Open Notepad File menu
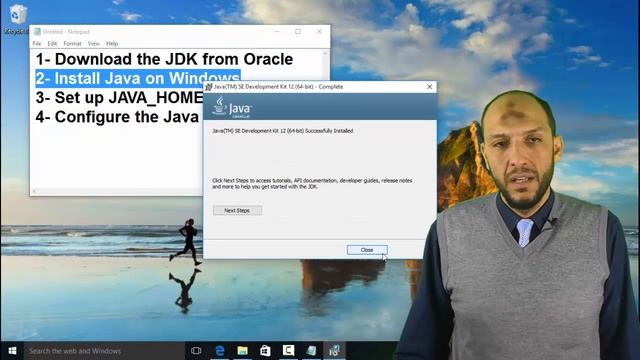This screenshot has height=360, width=640. 37,43
